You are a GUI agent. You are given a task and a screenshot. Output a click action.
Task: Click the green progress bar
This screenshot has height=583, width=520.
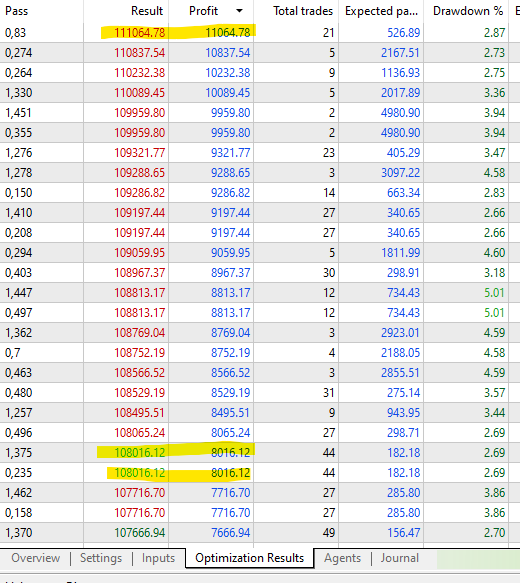coord(478,559)
